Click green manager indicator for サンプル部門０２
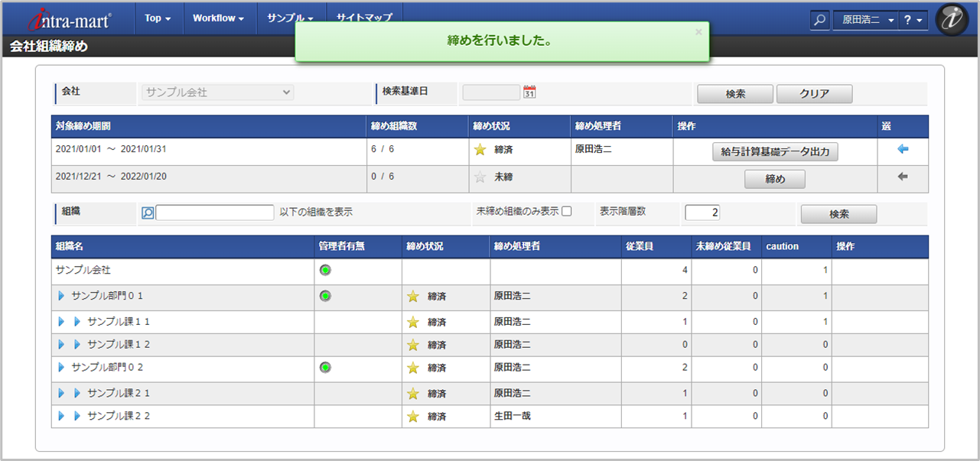This screenshot has height=461, width=980. (x=325, y=368)
